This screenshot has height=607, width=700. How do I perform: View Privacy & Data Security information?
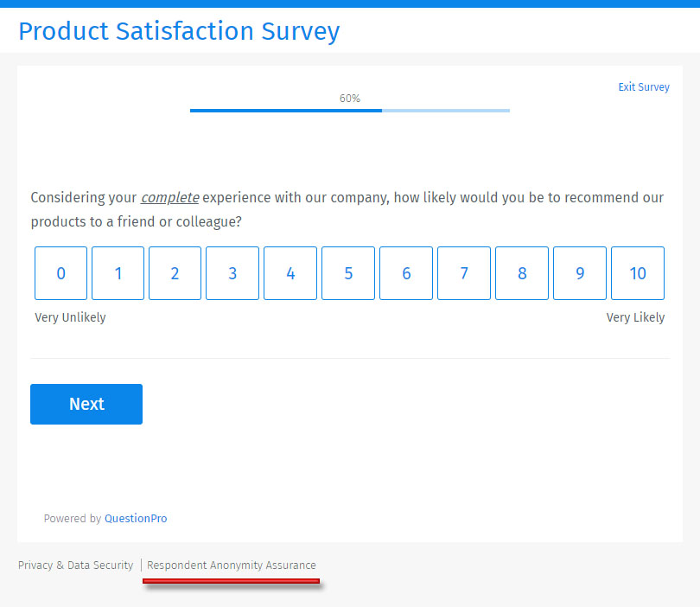click(75, 565)
